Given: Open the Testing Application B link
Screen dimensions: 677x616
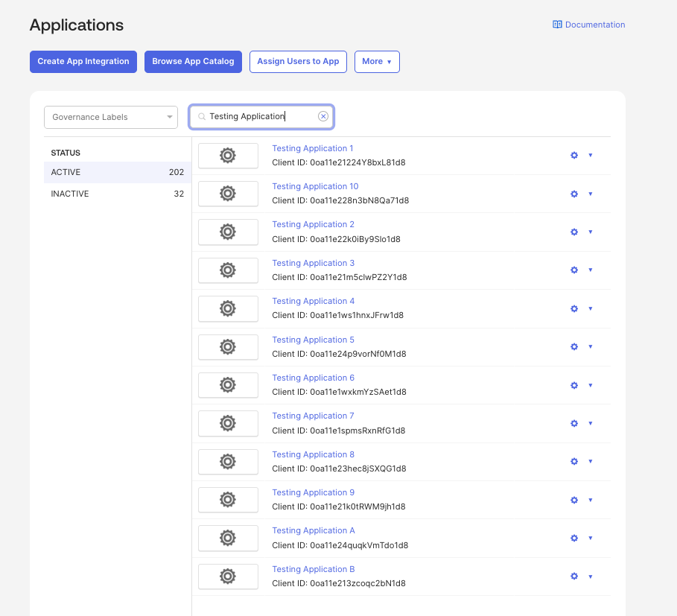Looking at the screenshot, I should [314, 569].
